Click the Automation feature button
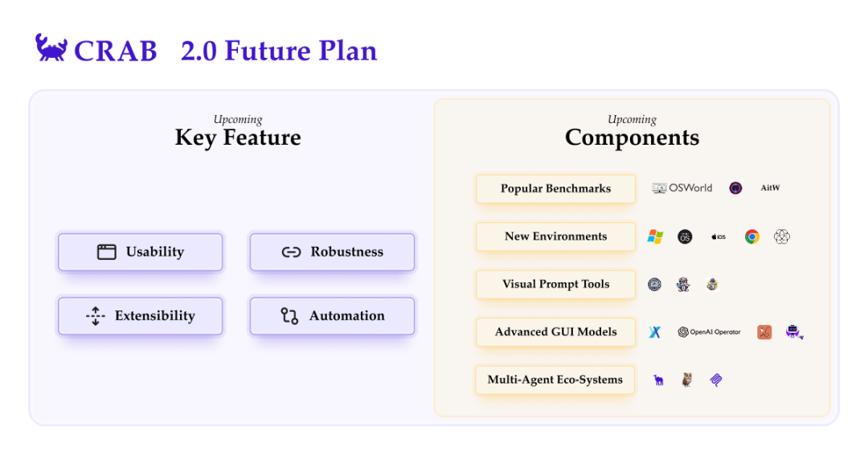 click(332, 315)
